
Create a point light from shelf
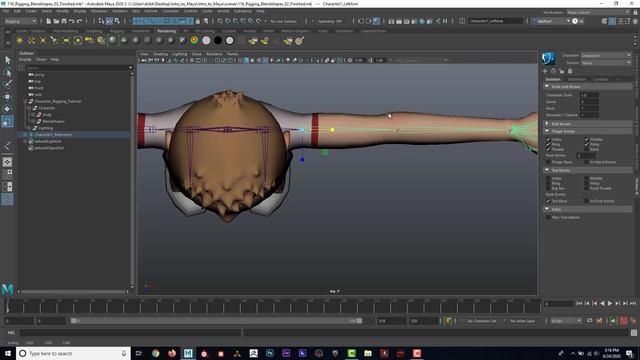point(42,40)
